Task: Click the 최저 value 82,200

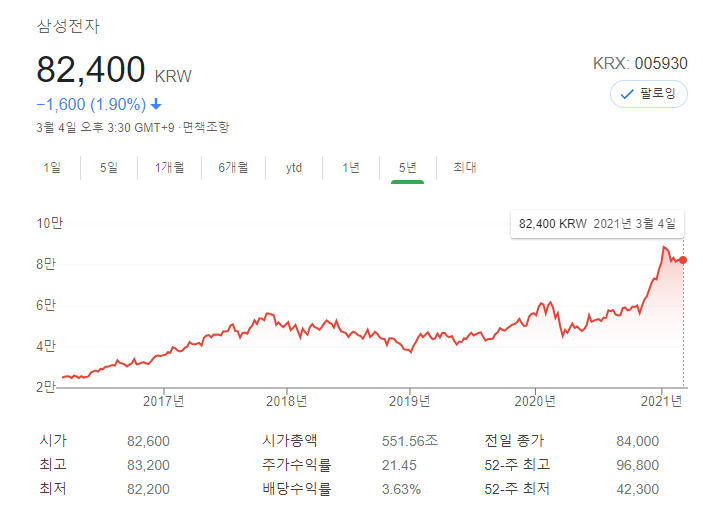Action: pyautogui.click(x=148, y=489)
